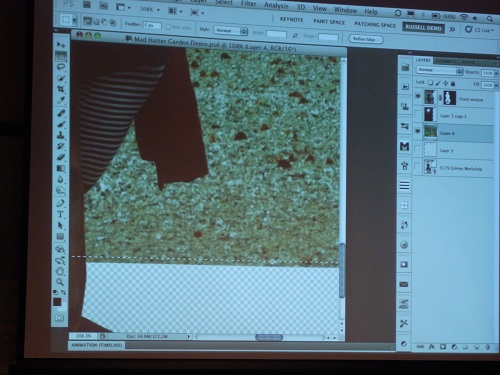
Task: Expand the layer Opacity dropdown arrow
Action: [x=496, y=73]
